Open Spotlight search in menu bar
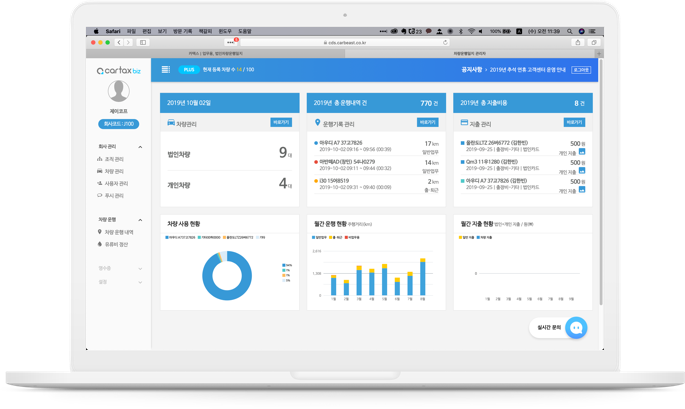This screenshot has width=685, height=409. click(570, 31)
